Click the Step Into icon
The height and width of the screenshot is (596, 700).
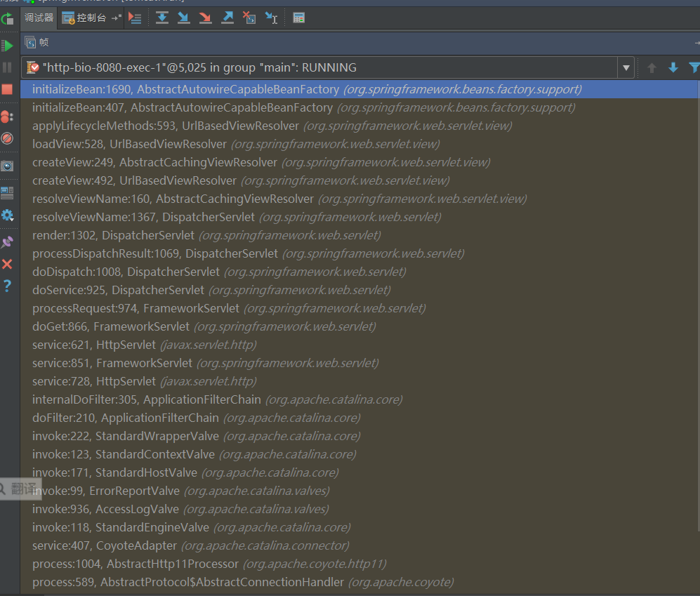183,18
